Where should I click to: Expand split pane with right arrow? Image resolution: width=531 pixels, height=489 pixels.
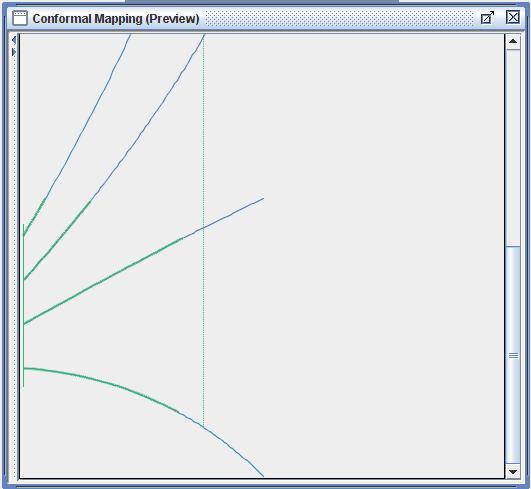14,52
